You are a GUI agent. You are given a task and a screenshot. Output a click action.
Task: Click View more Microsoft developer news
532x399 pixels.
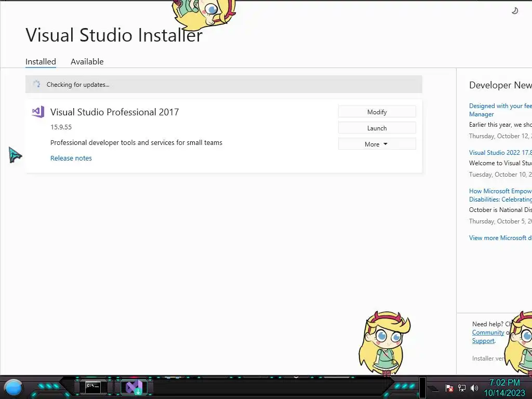[x=500, y=238]
